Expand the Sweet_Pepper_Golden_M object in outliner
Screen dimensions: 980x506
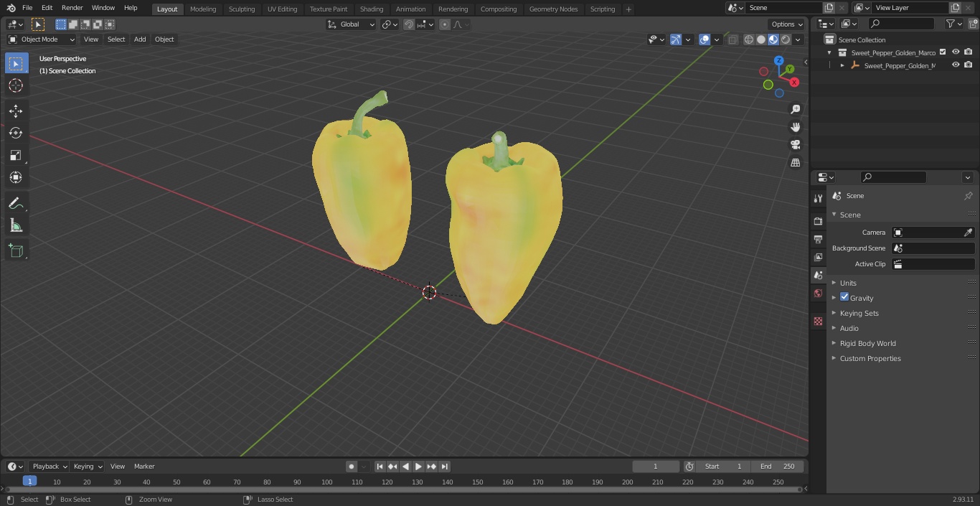tap(842, 65)
